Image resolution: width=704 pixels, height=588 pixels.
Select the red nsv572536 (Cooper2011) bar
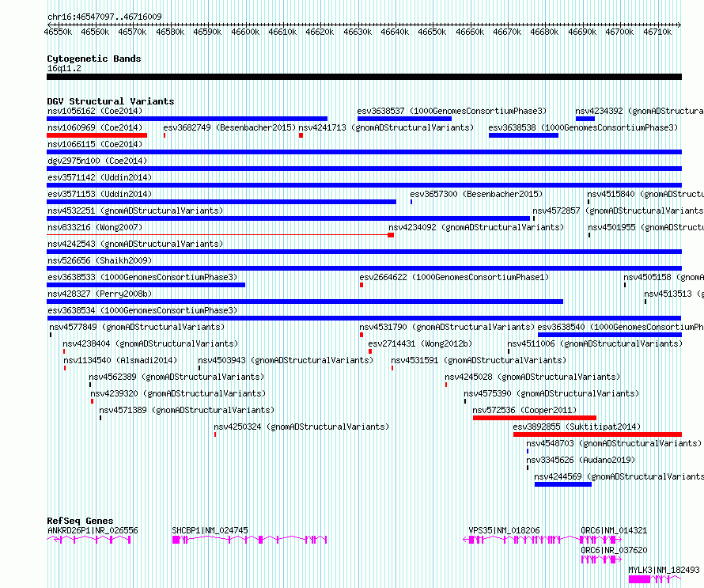[x=534, y=418]
